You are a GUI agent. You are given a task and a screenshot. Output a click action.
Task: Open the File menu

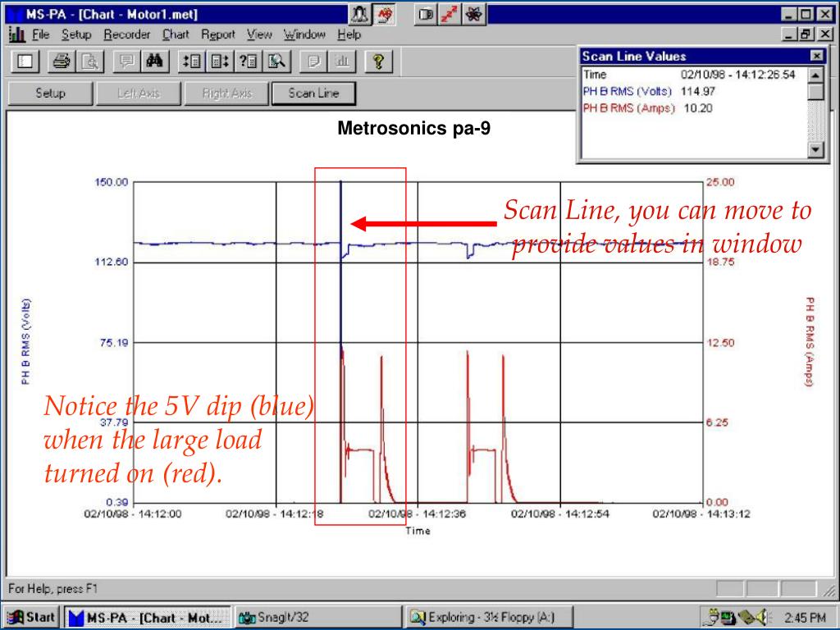41,34
